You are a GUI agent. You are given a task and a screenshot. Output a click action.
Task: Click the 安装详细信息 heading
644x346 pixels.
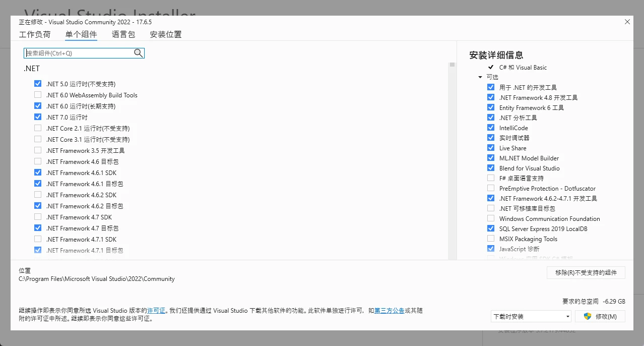(496, 55)
